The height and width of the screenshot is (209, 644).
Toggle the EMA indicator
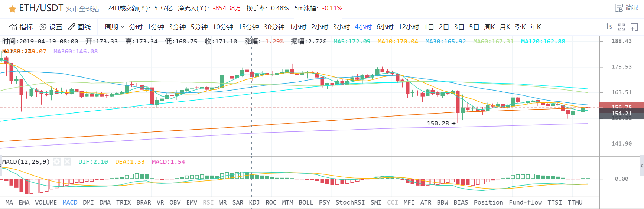point(24,202)
